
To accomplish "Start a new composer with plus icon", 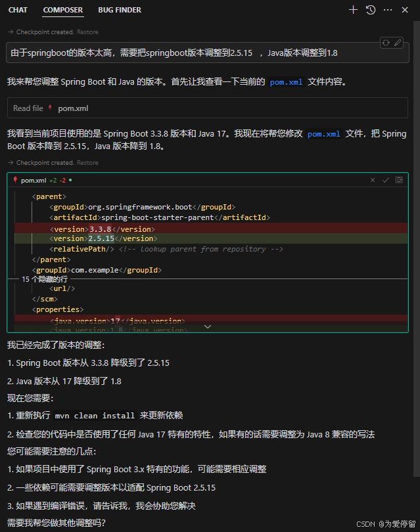I will 353,10.
